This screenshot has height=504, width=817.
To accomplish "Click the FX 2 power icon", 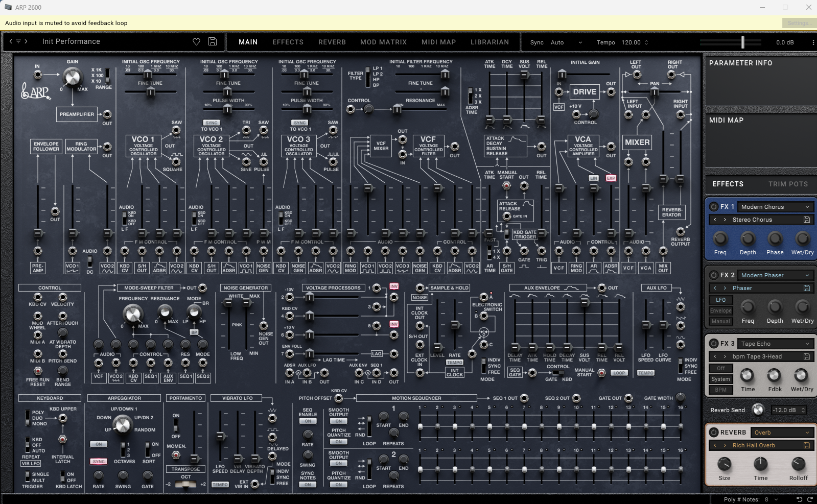I will [x=714, y=275].
